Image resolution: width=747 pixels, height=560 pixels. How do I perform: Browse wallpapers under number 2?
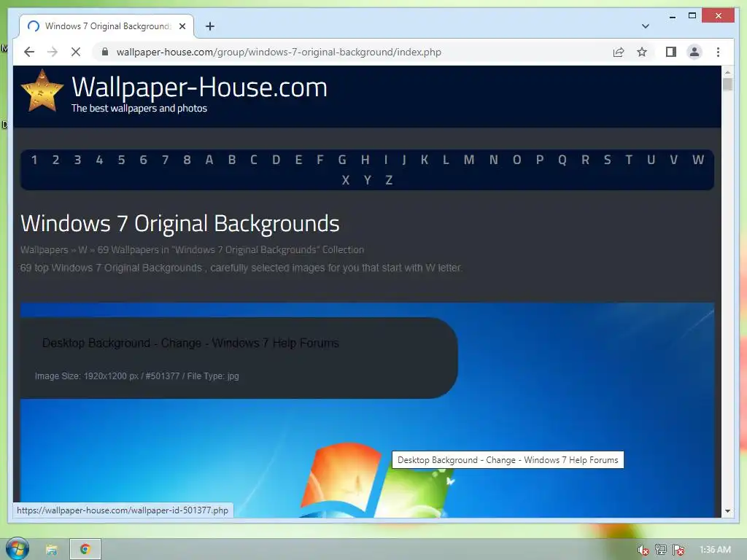tap(55, 160)
